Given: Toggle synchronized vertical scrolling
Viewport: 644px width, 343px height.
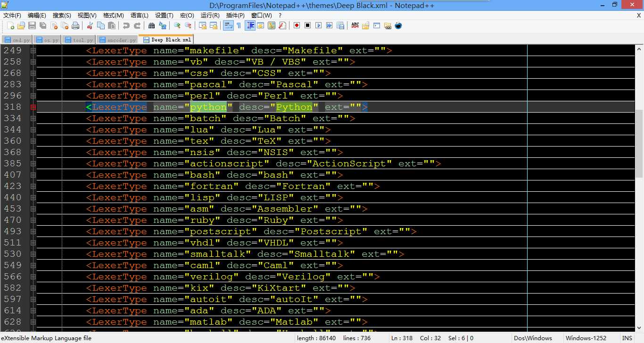Looking at the screenshot, I should [203, 25].
